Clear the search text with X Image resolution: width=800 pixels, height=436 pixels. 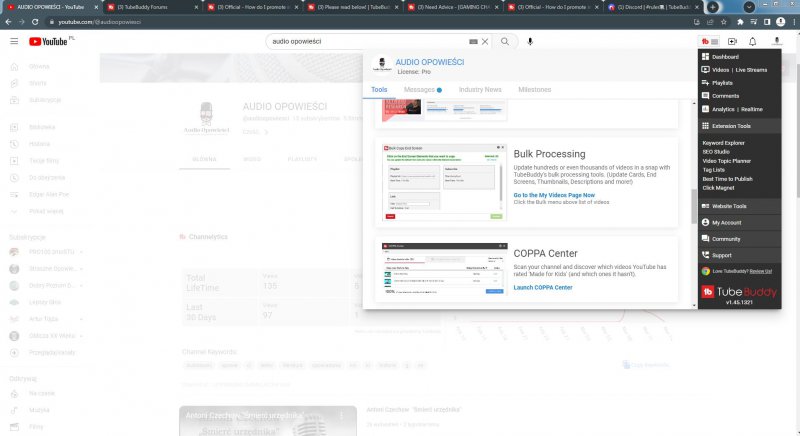pos(485,41)
